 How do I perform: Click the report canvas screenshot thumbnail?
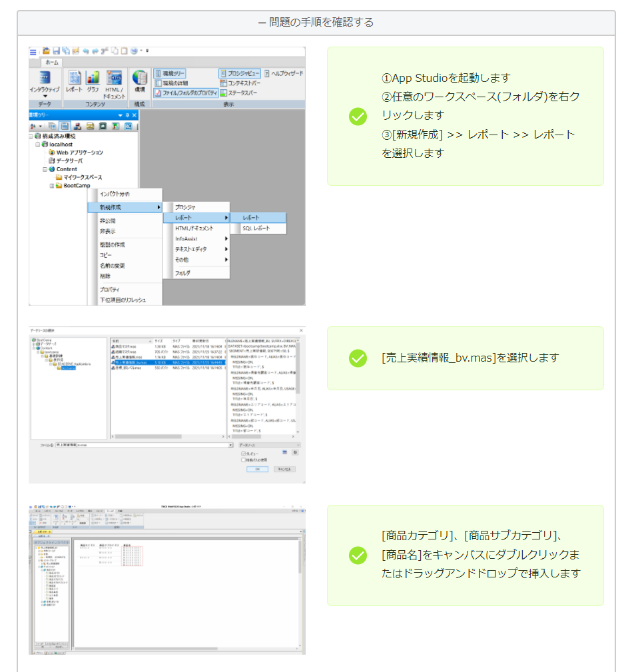166,579
